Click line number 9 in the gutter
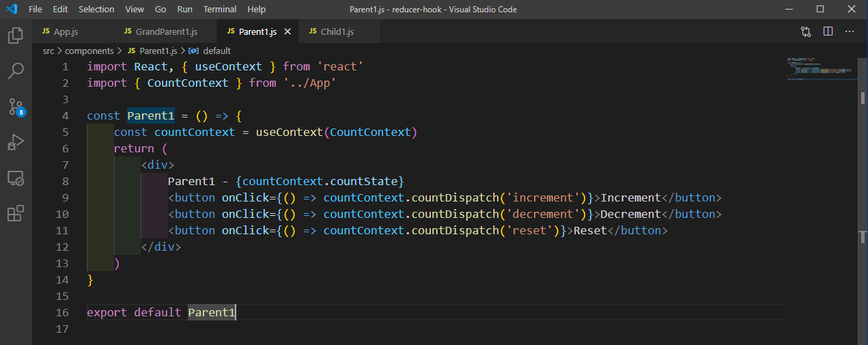 click(x=65, y=197)
